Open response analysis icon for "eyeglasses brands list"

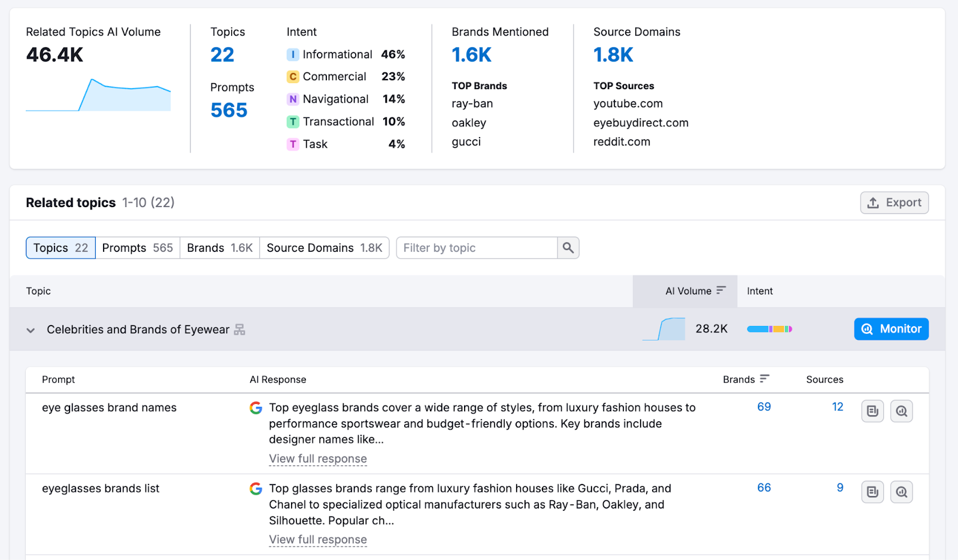(x=901, y=492)
